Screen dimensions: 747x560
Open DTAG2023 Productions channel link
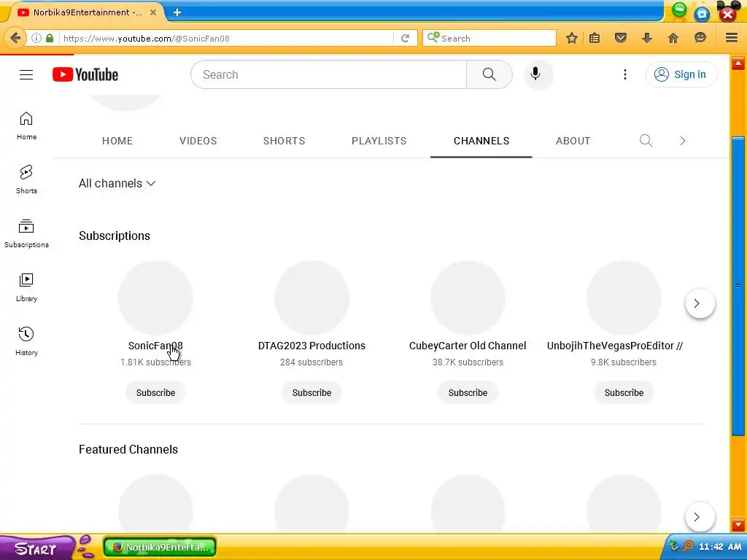pos(311,346)
